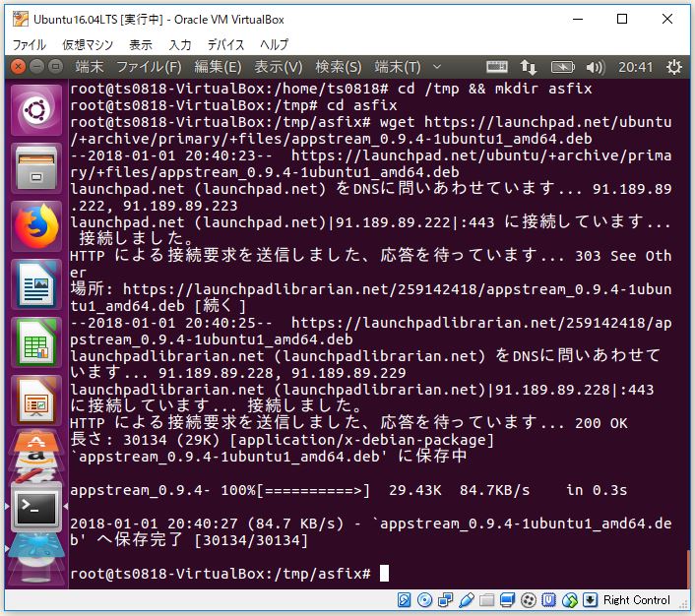Open VirtualBox ヘルプ menu
Viewport: 695px width, 616px height.
274,44
